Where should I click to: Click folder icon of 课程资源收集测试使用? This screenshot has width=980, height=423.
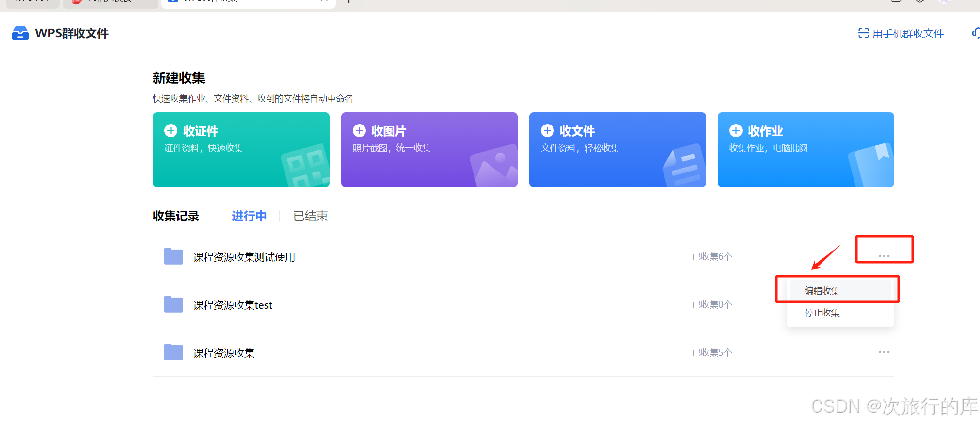pos(174,256)
